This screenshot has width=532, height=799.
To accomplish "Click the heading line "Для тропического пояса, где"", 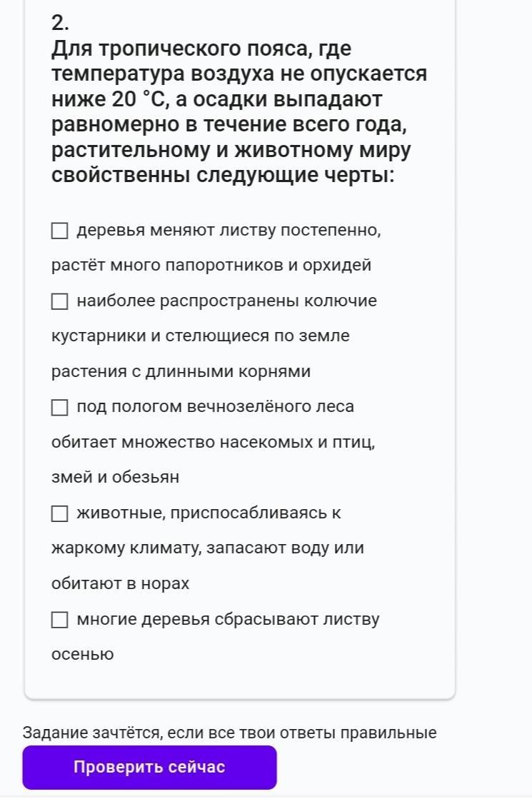I will point(201,49).
